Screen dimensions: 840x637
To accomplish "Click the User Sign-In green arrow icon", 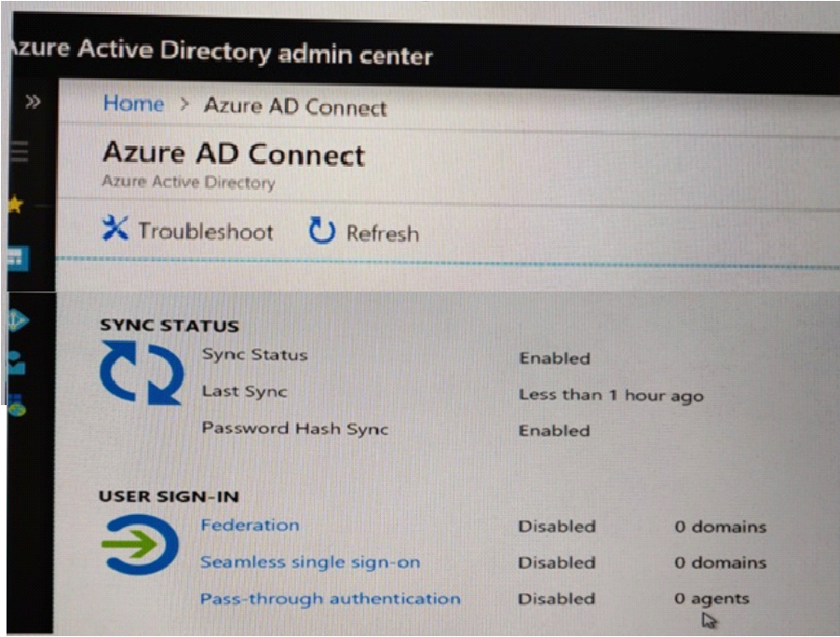I will tap(141, 544).
